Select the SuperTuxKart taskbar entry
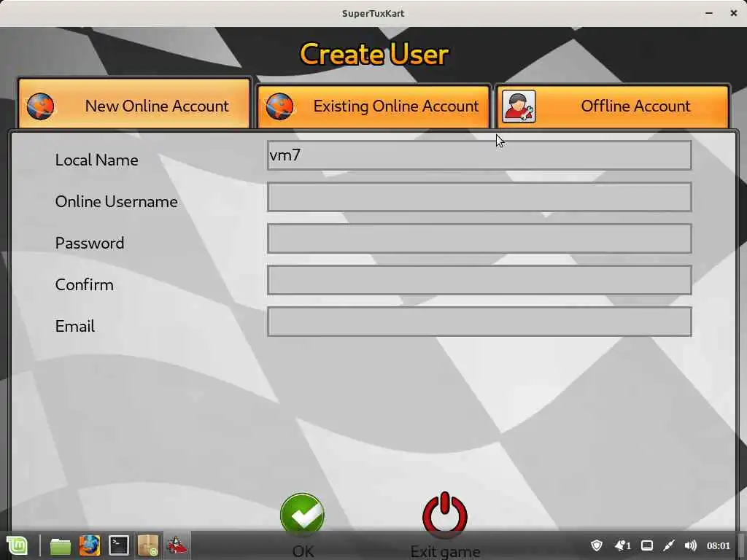 tap(177, 545)
